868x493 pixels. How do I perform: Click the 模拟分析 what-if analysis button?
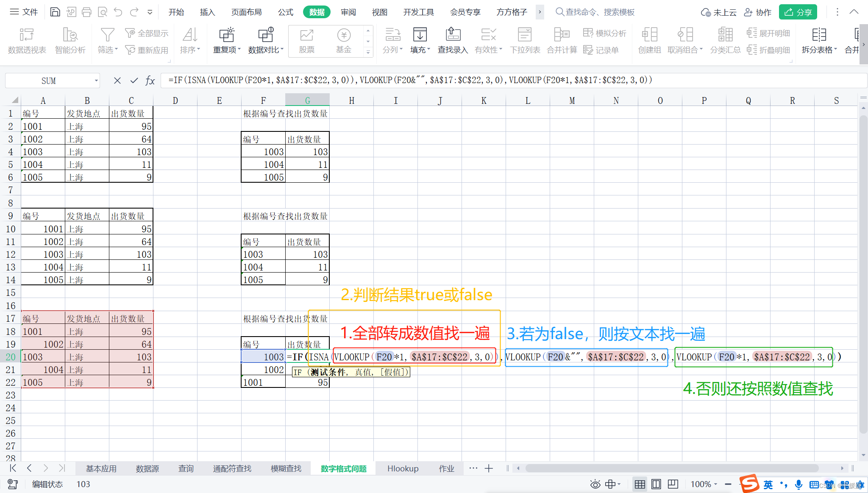tap(605, 33)
